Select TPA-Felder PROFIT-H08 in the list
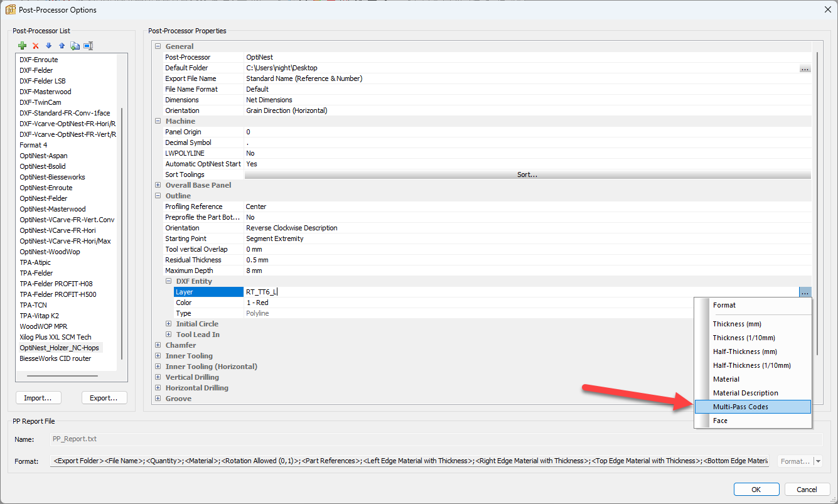The width and height of the screenshot is (838, 504). pyautogui.click(x=56, y=284)
